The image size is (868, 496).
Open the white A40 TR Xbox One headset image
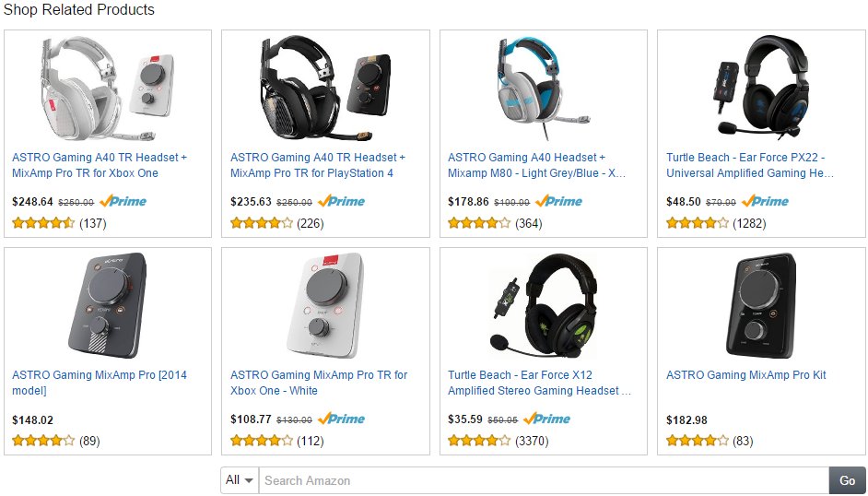point(108,88)
